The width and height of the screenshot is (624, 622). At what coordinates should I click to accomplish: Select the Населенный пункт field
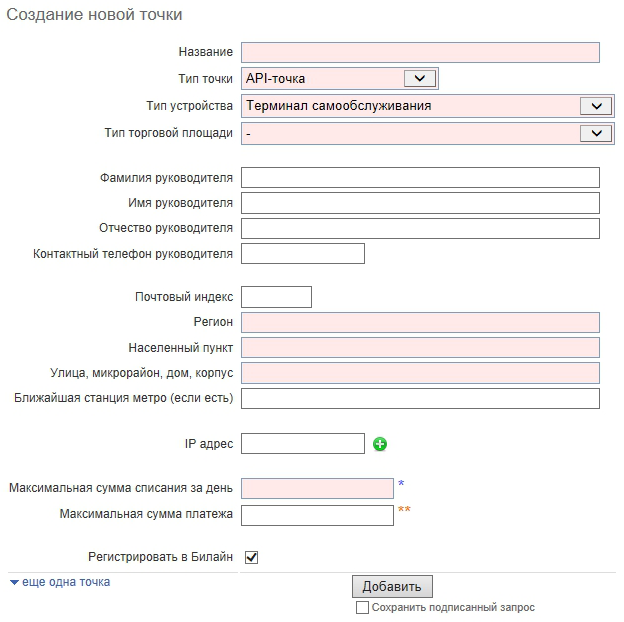[420, 347]
